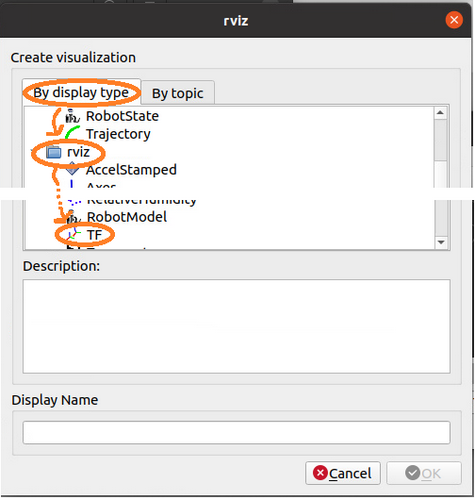Click the scrollbar up arrow
This screenshot has height=500, width=475.
[441, 113]
